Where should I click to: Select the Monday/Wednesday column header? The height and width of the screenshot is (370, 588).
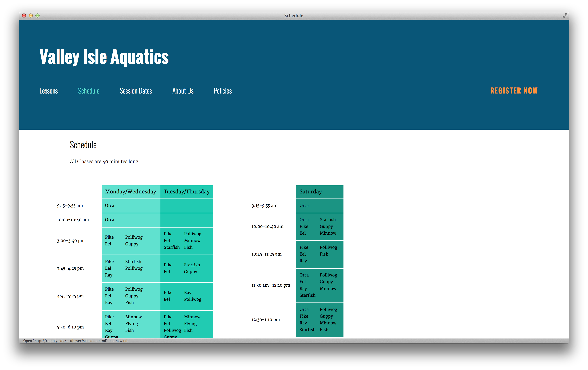pyautogui.click(x=130, y=192)
